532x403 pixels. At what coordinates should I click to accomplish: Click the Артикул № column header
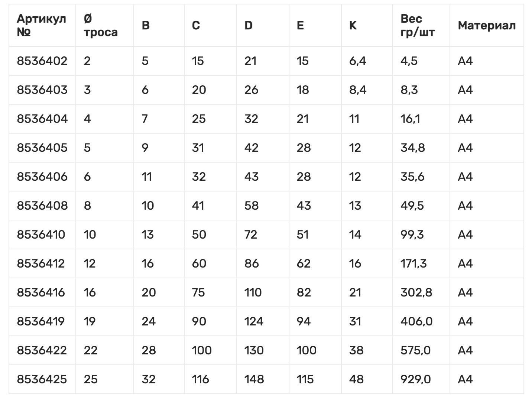tap(41, 25)
